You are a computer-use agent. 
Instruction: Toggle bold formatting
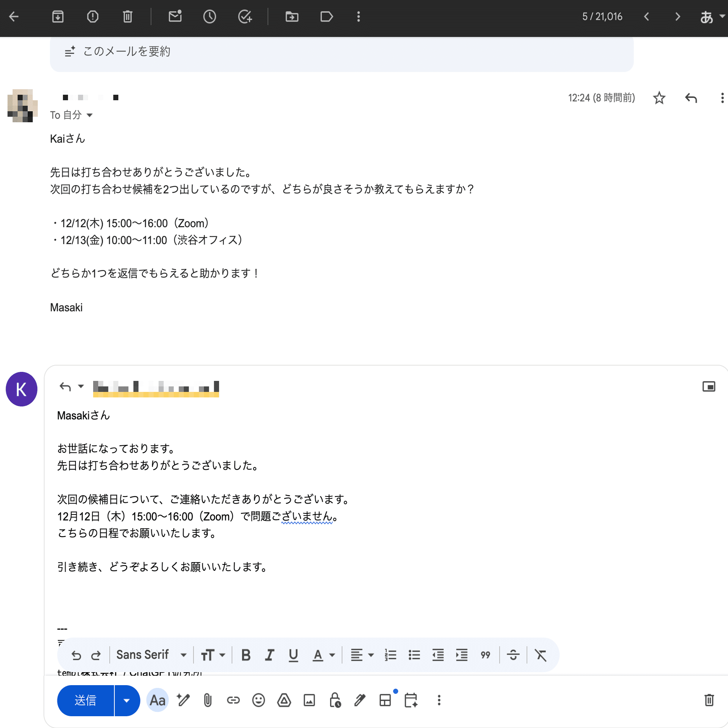tap(246, 654)
